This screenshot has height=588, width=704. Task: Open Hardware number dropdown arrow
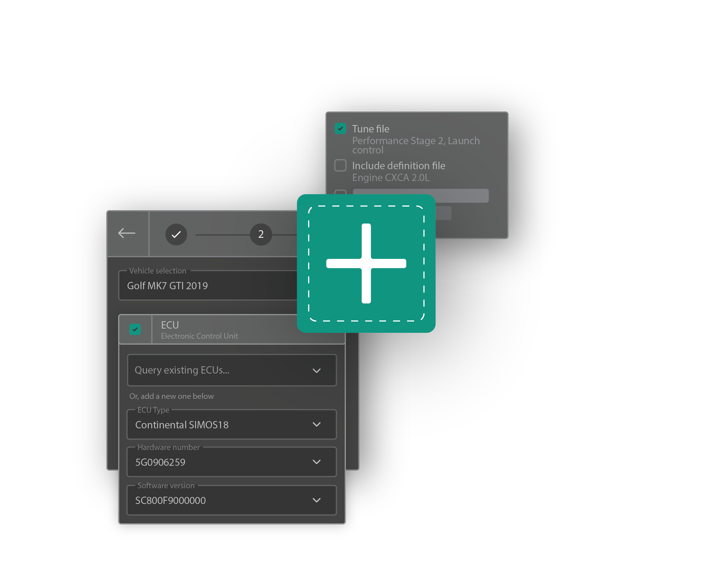[317, 462]
